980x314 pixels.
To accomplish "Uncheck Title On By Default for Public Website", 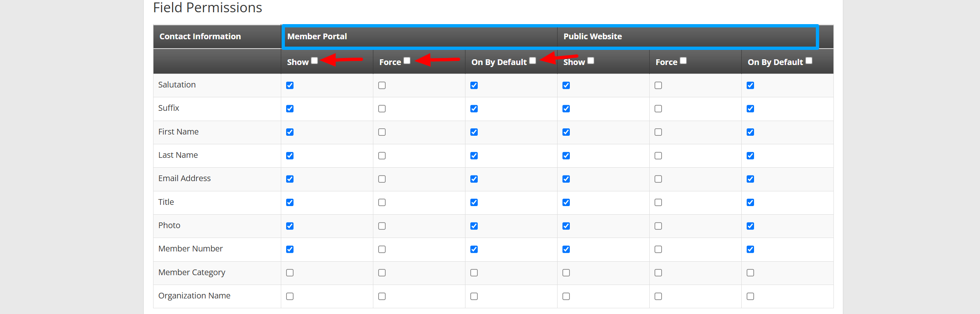I will pyautogui.click(x=750, y=202).
